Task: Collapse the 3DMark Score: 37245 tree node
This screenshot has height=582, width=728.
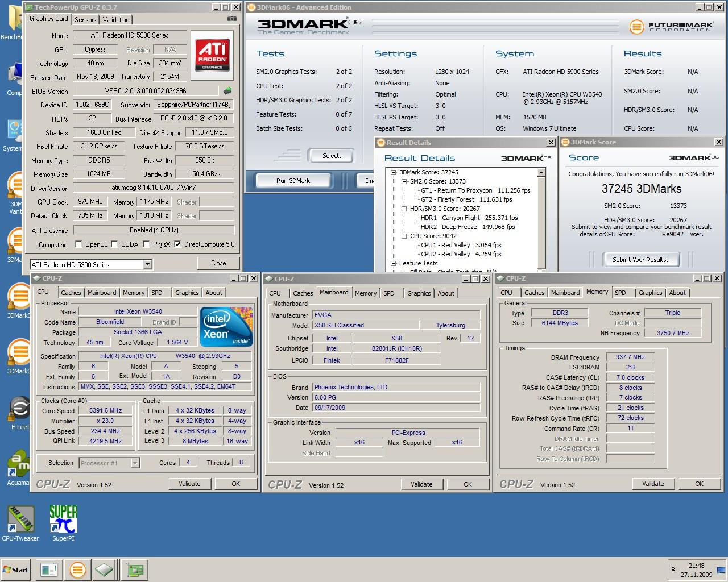Action: click(393, 172)
